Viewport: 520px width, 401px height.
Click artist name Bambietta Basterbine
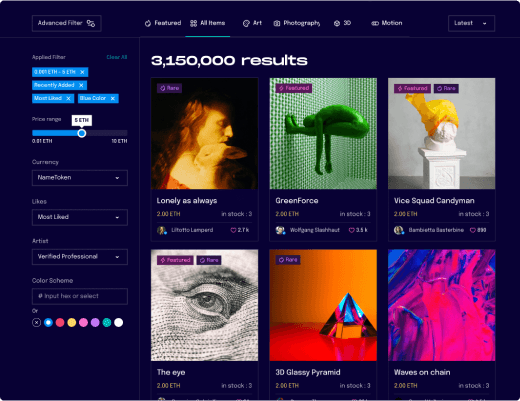tap(436, 230)
